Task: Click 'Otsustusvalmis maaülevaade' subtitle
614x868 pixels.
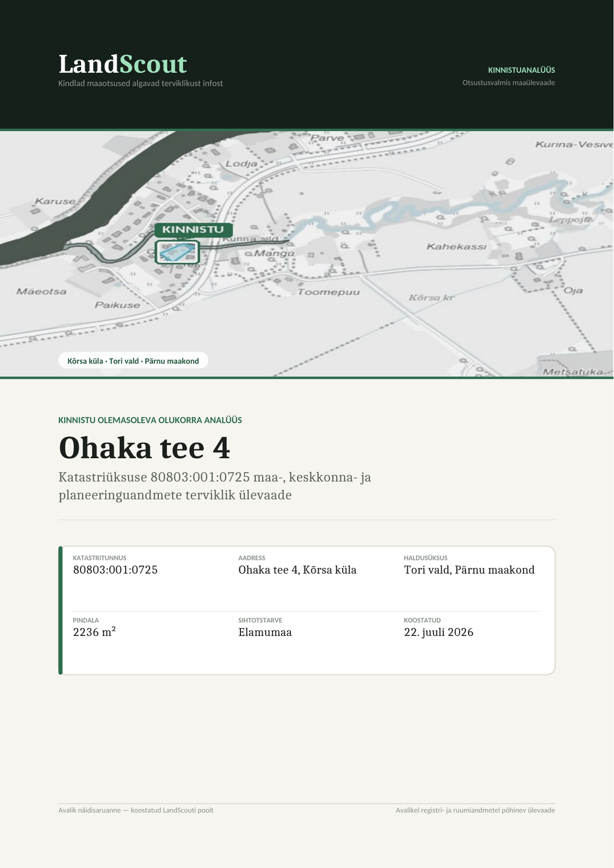Action: click(x=508, y=83)
